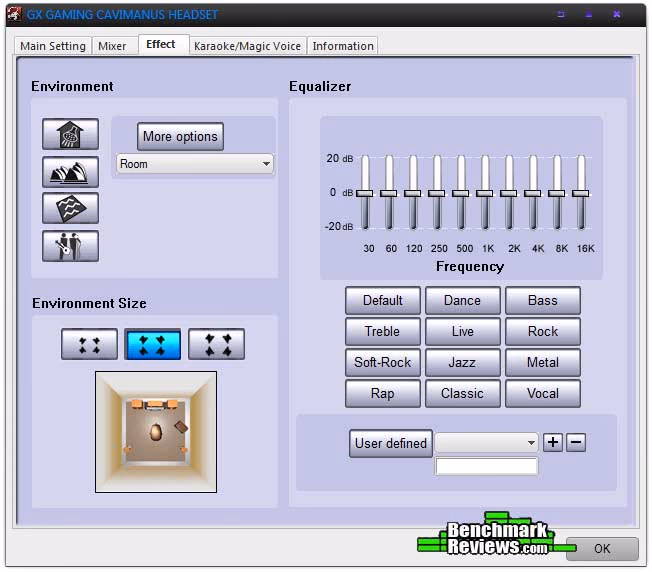
Task: Confirm with the OK button
Action: 602,549
